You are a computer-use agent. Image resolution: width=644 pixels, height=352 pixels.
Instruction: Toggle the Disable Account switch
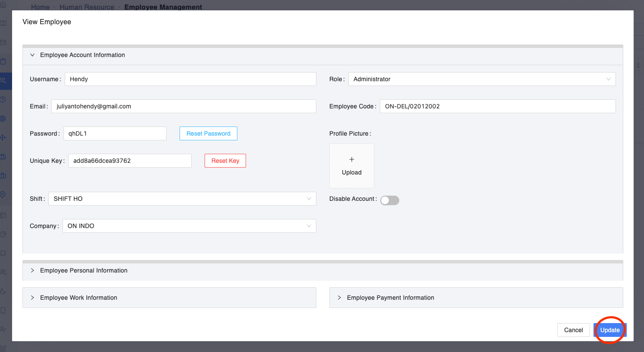coord(389,200)
